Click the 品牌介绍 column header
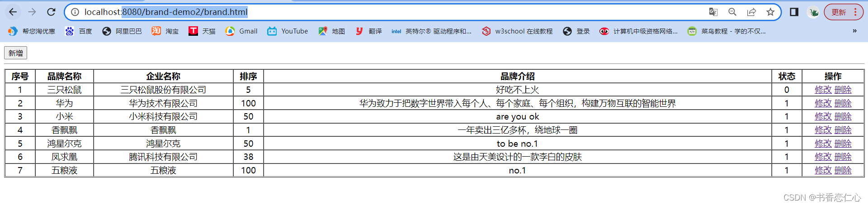 (x=518, y=76)
